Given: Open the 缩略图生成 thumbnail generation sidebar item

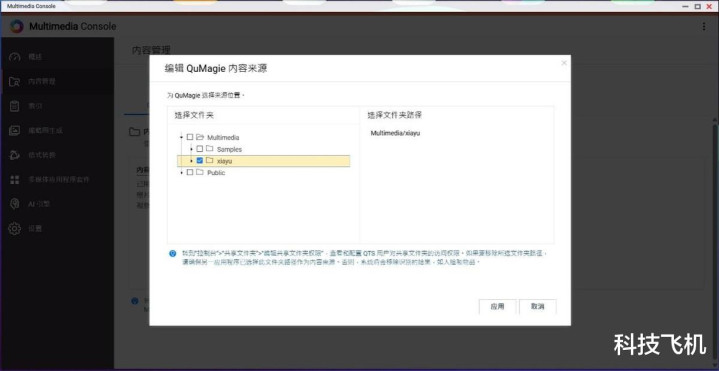Looking at the screenshot, I should pyautogui.click(x=57, y=130).
